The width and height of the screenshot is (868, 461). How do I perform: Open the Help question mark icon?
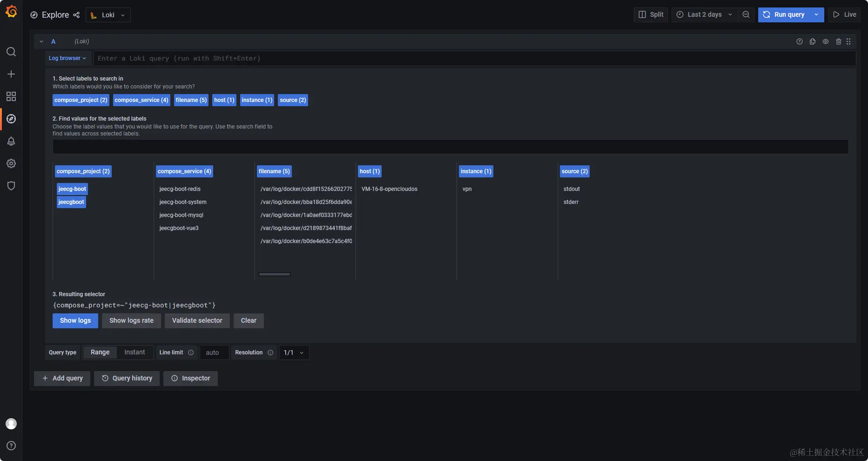11,446
